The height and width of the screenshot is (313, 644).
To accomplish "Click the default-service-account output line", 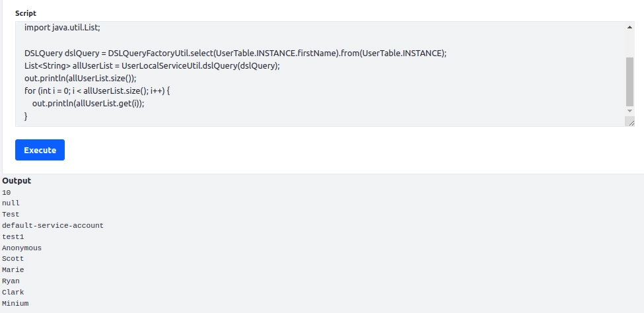I will click(53, 226).
